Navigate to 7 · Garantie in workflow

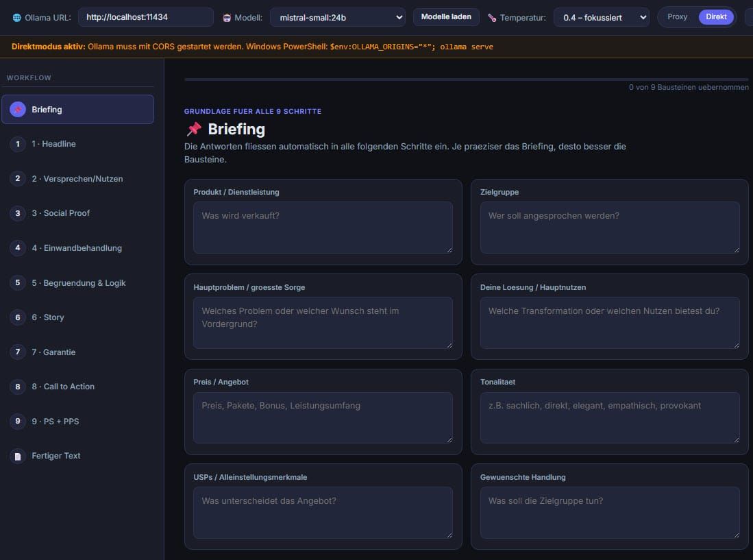tap(78, 352)
